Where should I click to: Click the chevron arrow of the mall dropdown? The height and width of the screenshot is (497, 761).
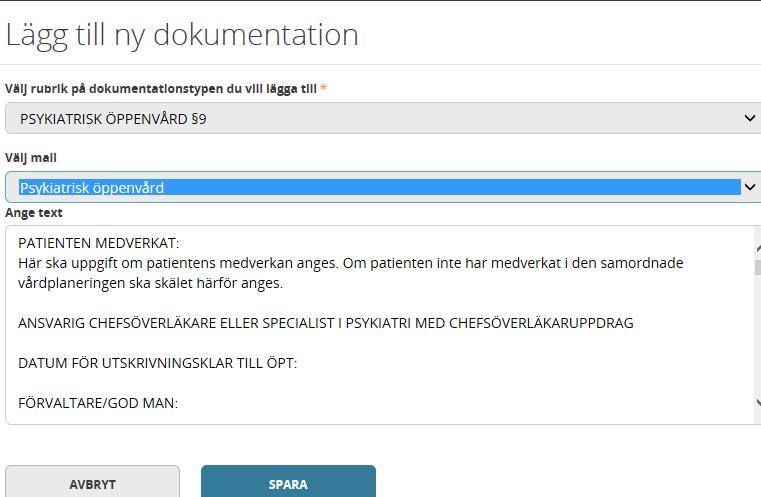[x=750, y=187]
